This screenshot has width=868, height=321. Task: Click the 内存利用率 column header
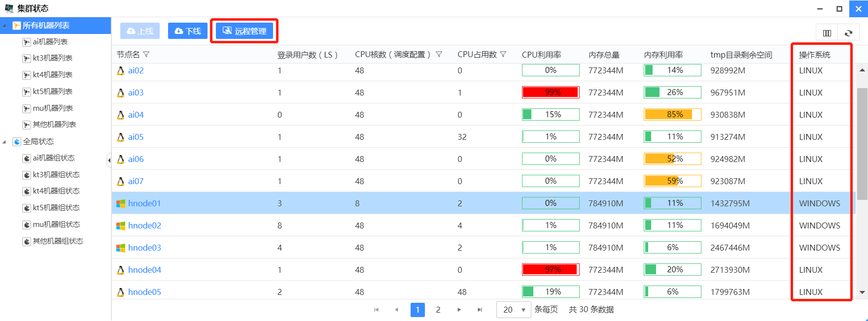(663, 55)
